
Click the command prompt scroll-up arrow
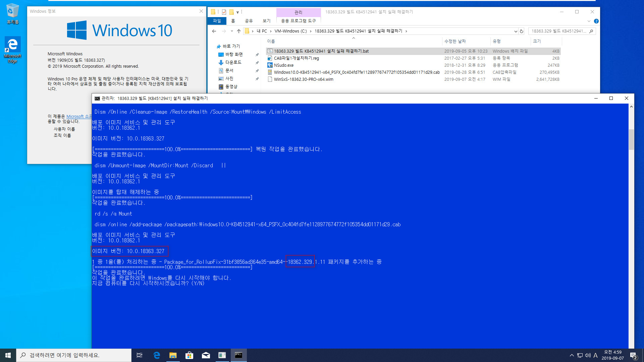point(631,107)
